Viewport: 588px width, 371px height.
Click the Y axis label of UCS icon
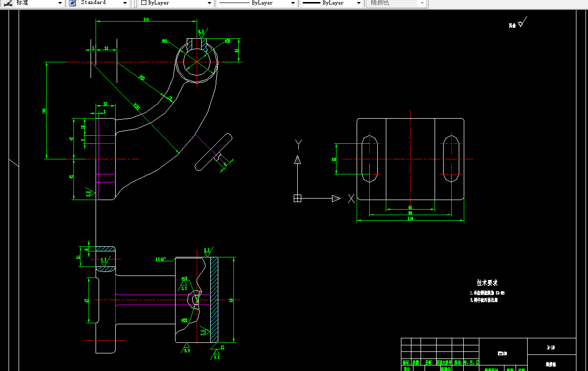coord(298,144)
